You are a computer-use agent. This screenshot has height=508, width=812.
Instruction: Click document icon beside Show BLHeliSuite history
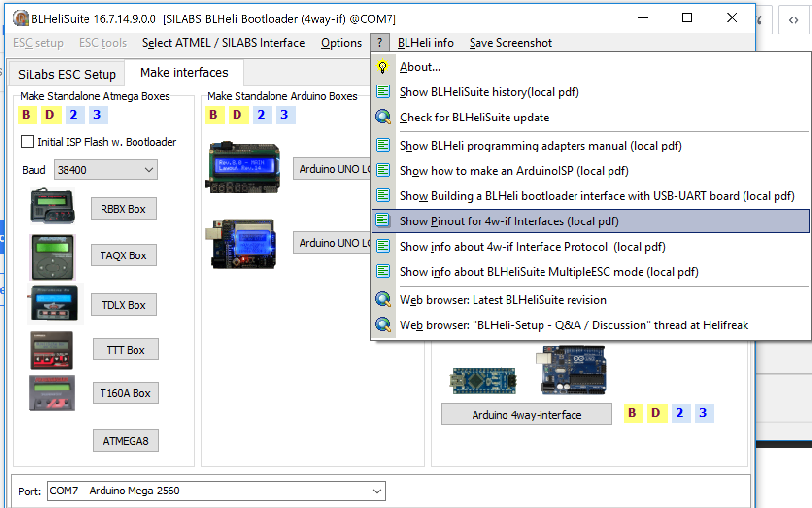[383, 92]
